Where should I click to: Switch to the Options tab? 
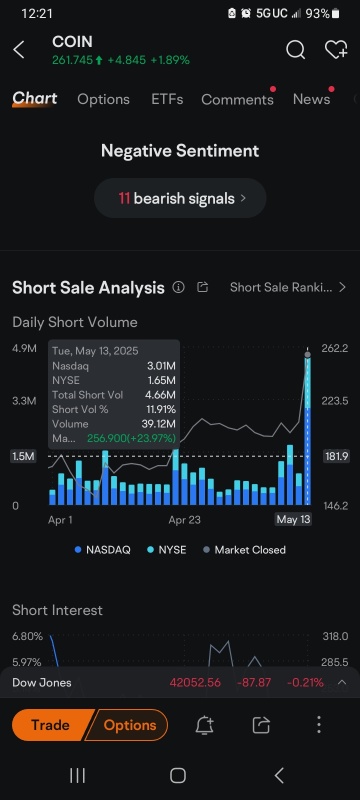(104, 99)
